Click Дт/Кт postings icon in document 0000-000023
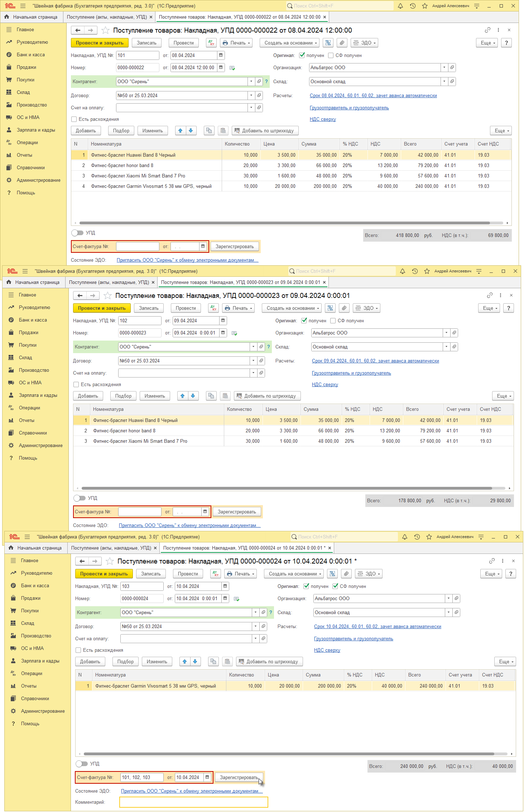The height and width of the screenshot is (812, 524). (213, 308)
